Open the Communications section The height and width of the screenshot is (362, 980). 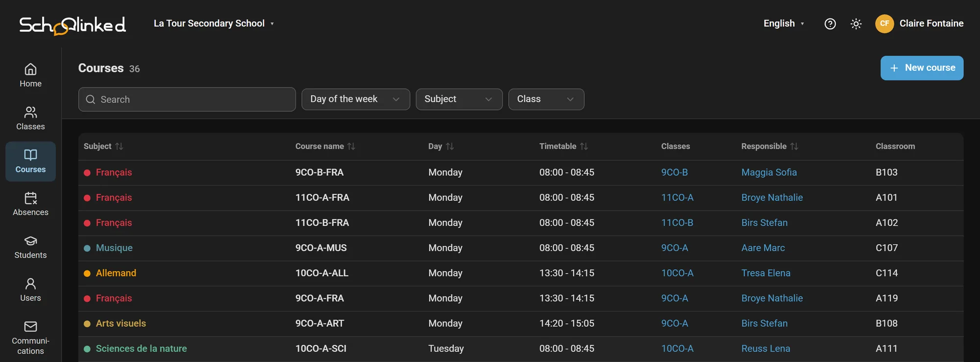click(30, 338)
